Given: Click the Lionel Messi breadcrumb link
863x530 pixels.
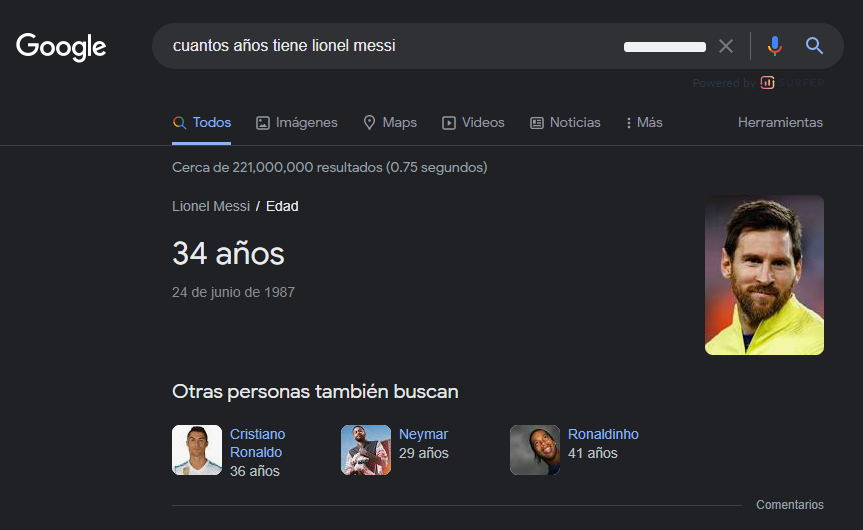Looking at the screenshot, I should [211, 206].
